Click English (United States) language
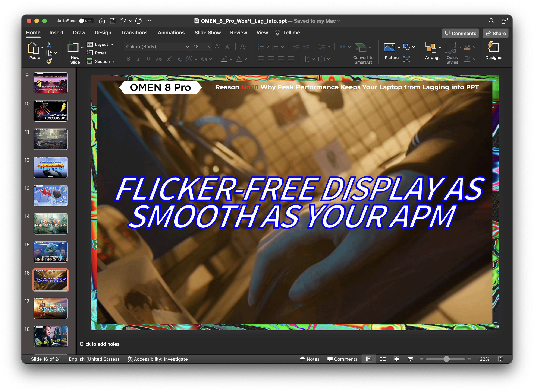This screenshot has width=534, height=392. click(94, 359)
